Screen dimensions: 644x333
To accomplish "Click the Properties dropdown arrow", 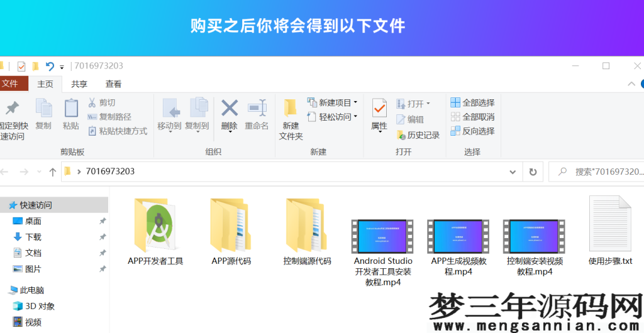I will click(x=379, y=132).
